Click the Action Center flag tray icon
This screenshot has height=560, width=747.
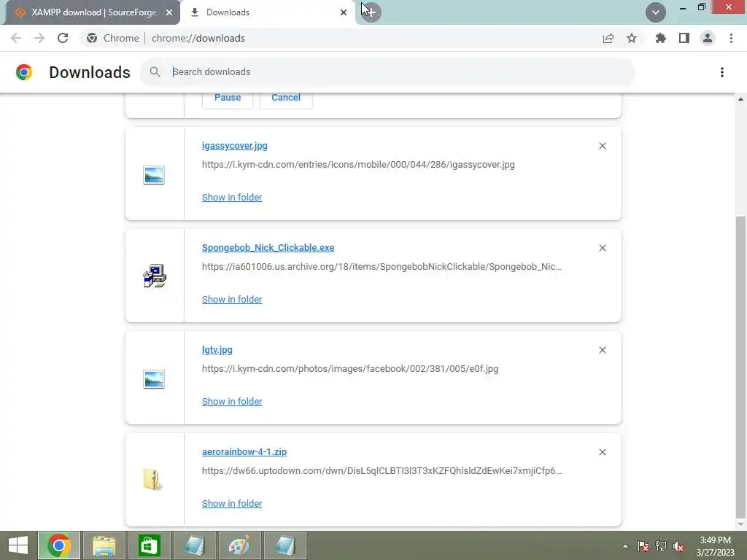643,546
